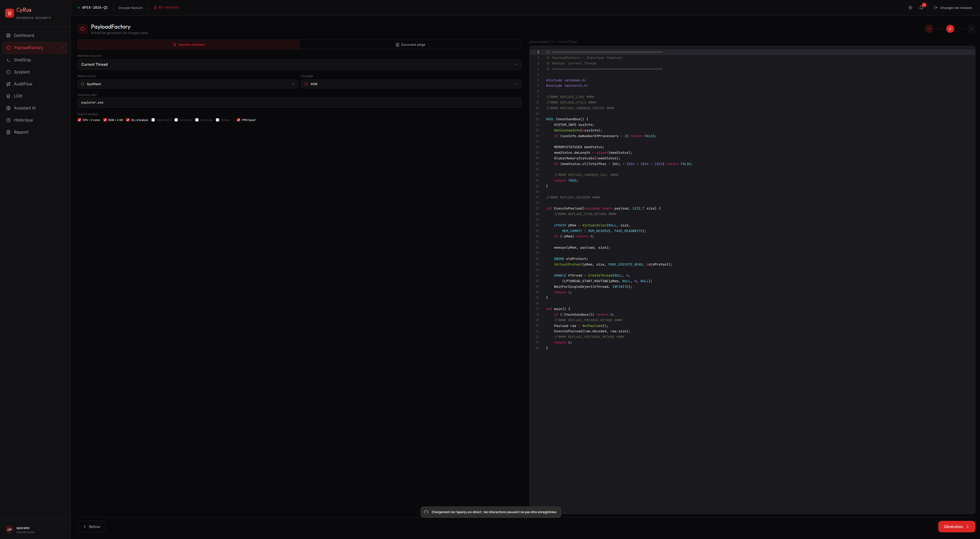Screen dimensions: 980x539
Task: Disable the PPID Spoof checkbox
Action: click(x=238, y=120)
